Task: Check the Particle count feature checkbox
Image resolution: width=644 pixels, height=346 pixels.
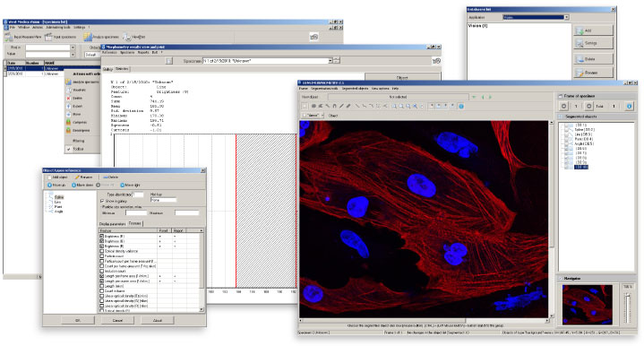Action: 102,256
